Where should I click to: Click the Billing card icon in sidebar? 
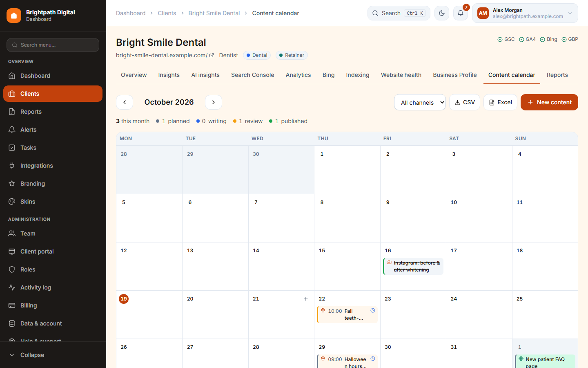(12, 305)
